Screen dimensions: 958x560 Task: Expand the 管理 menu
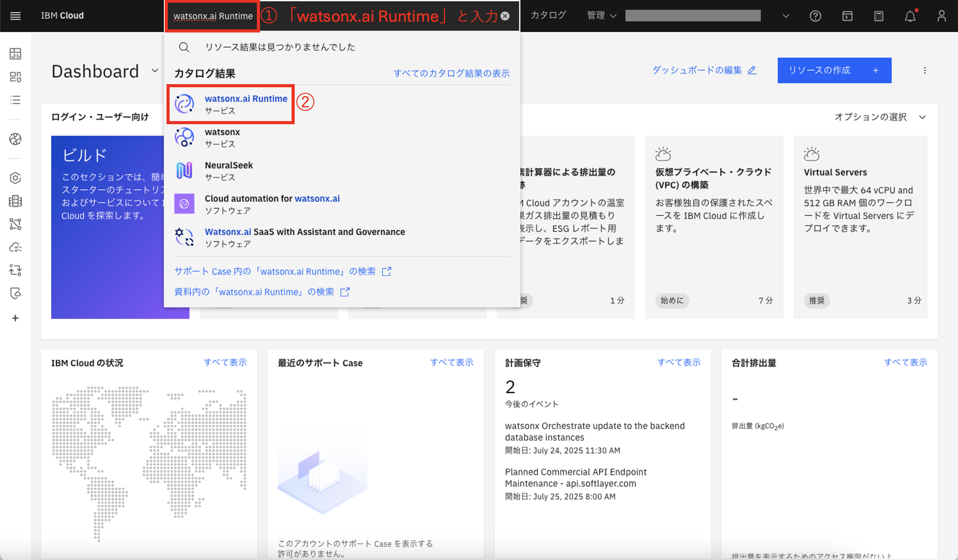(601, 16)
